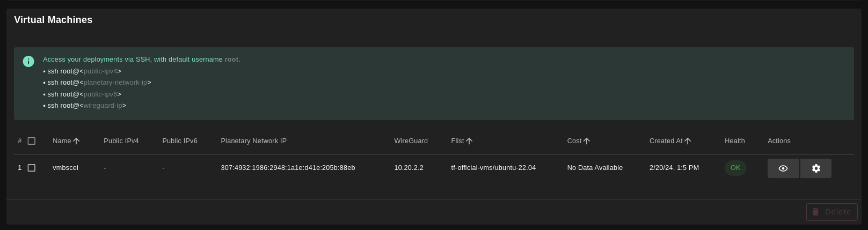Click the Public IPv4 column header
This screenshot has height=230, width=868.
point(121,141)
